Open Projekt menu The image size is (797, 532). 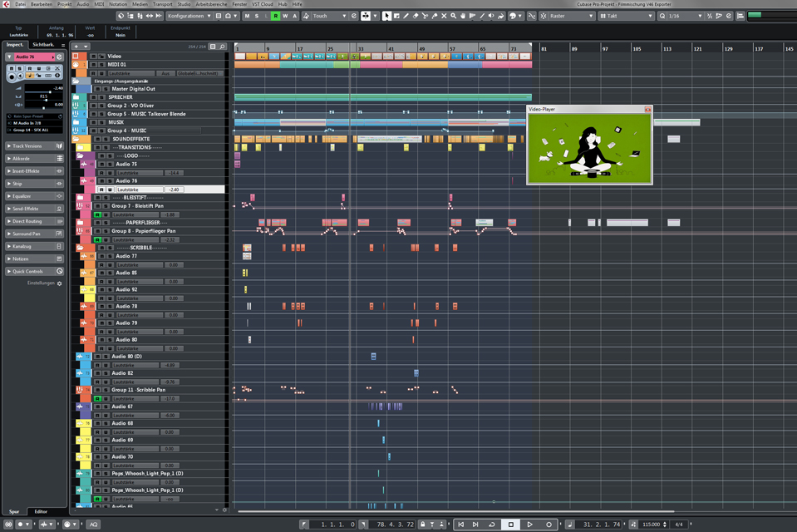click(65, 4)
